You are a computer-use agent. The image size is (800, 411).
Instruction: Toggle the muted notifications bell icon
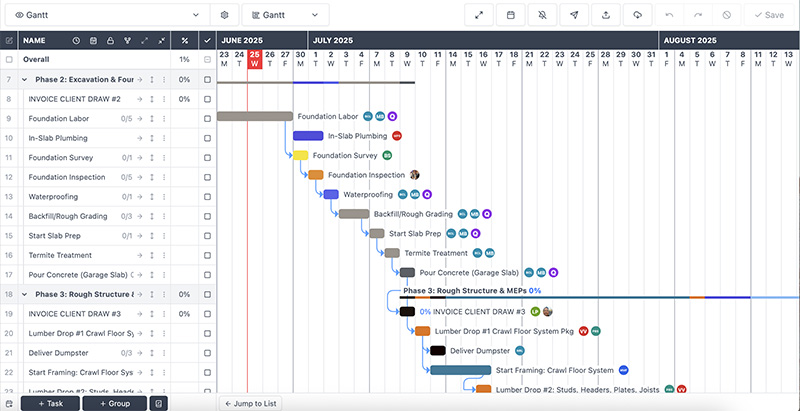542,15
